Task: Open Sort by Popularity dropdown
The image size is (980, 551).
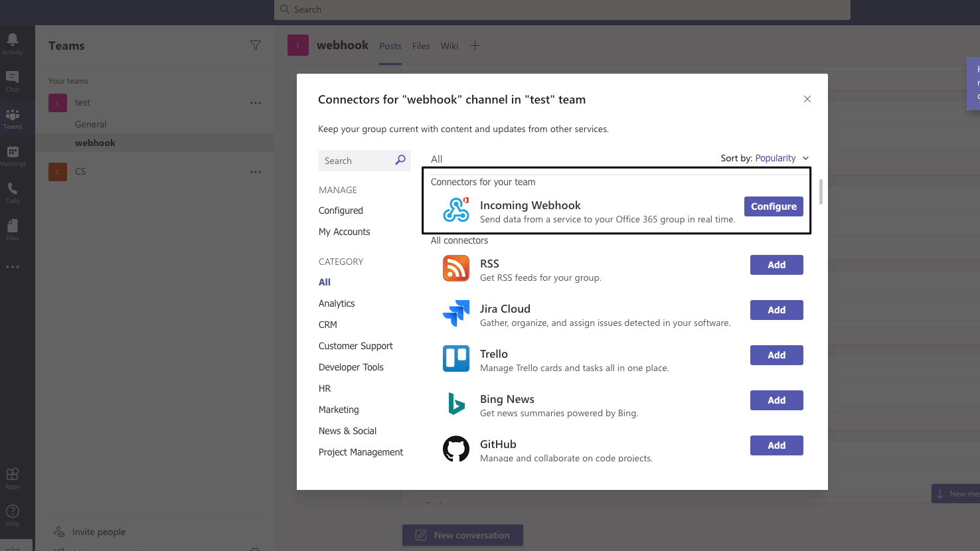Action: [782, 158]
